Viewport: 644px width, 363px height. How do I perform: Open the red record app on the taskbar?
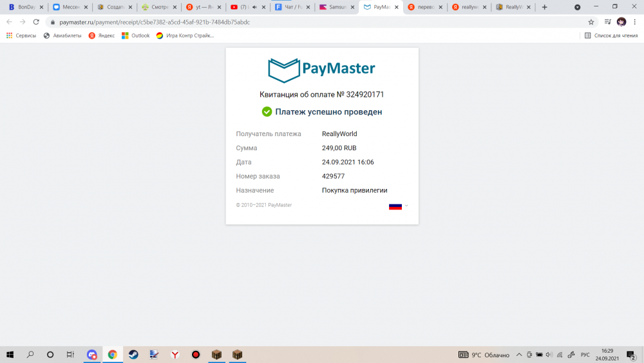tap(196, 355)
